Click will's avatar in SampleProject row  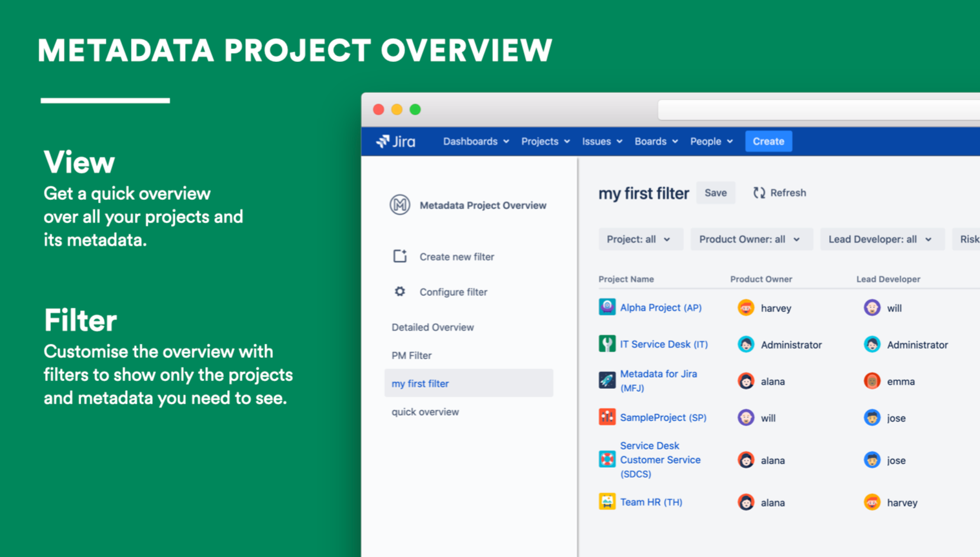746,418
